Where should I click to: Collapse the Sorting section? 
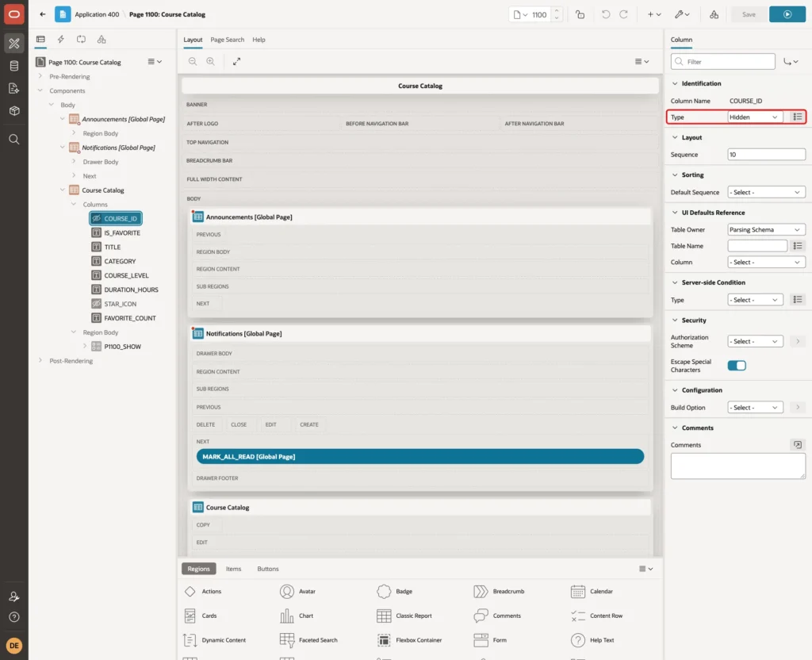pos(674,175)
